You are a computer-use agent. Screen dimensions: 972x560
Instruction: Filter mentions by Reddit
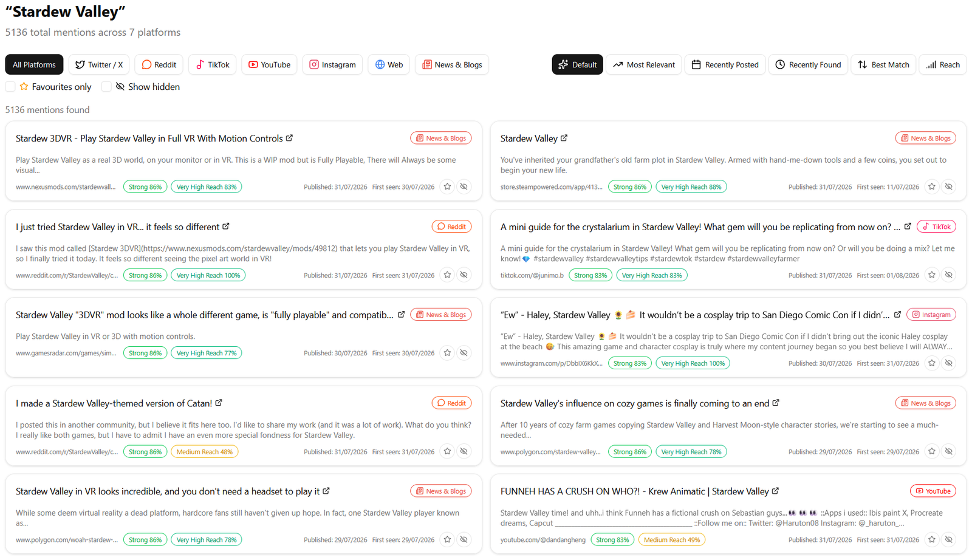[159, 64]
